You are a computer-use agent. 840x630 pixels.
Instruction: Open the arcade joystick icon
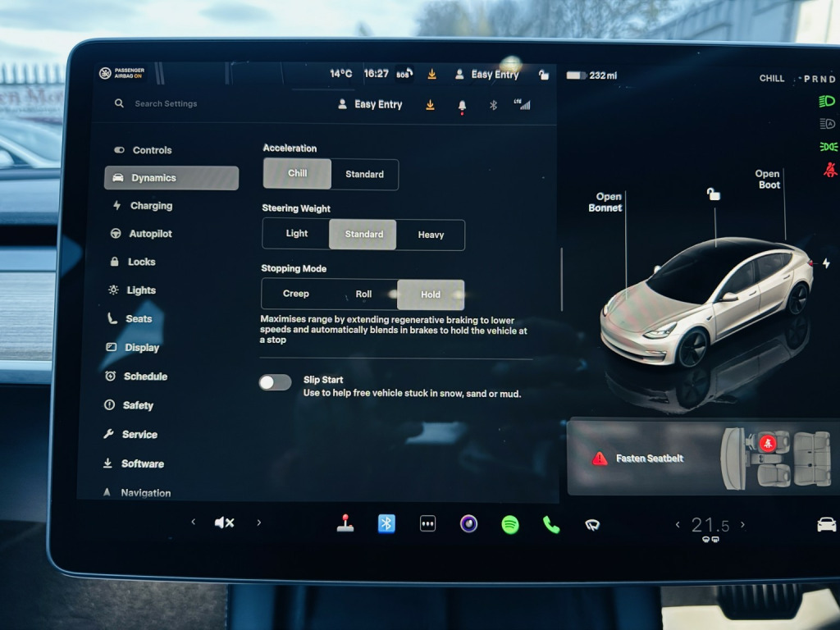345,523
